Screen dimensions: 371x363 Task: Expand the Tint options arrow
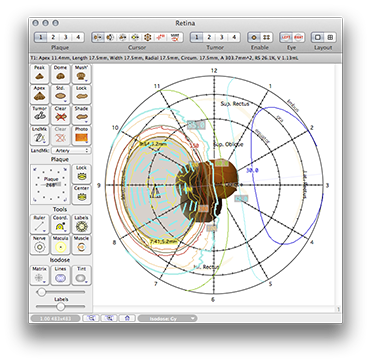[x=86, y=282]
